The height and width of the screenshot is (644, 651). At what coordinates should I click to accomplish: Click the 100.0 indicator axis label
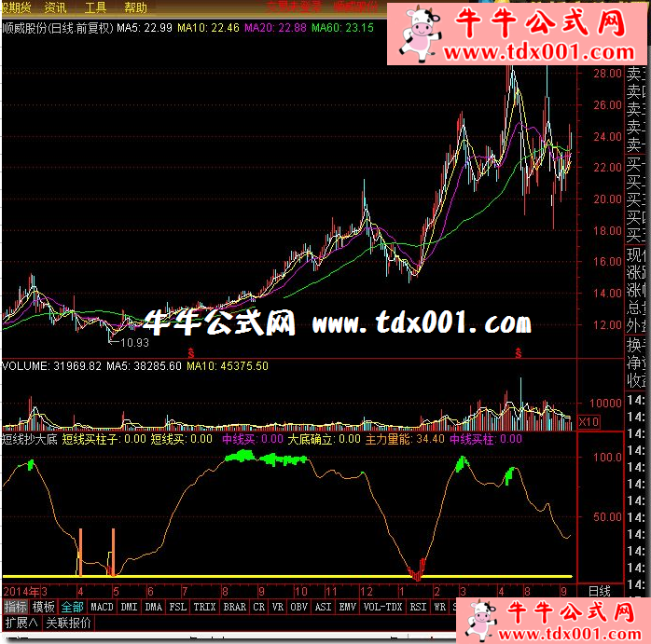[x=607, y=458]
